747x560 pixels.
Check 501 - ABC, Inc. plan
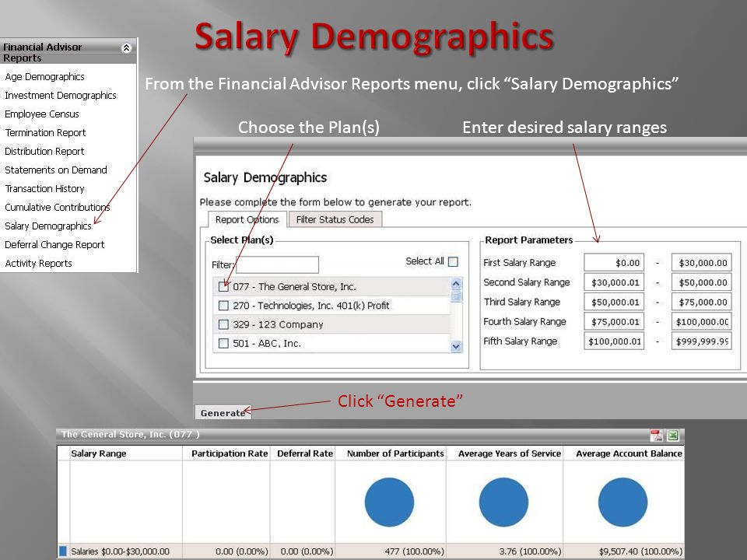pos(223,343)
